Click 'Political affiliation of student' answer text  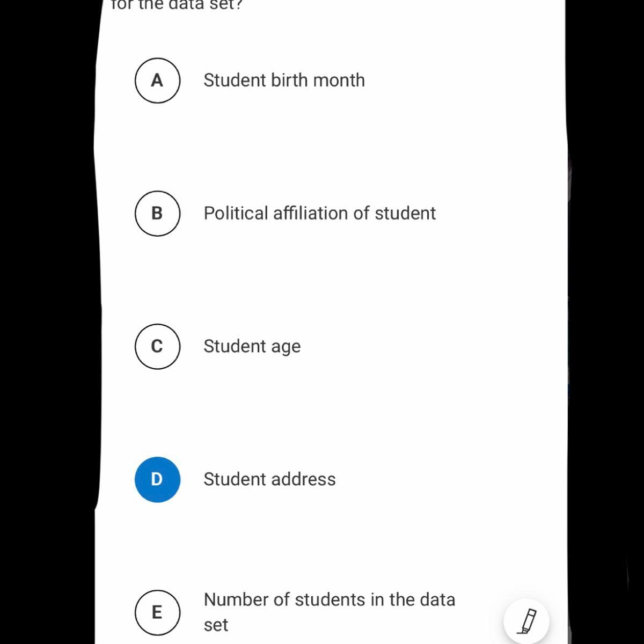[319, 213]
